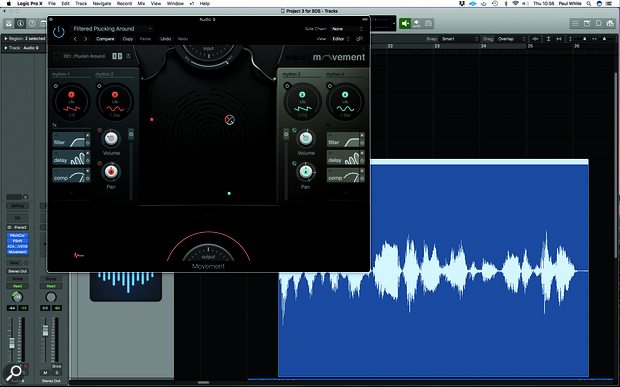The image size is (620, 387).
Task: Select the rhythm 1 tab
Action: click(60, 74)
